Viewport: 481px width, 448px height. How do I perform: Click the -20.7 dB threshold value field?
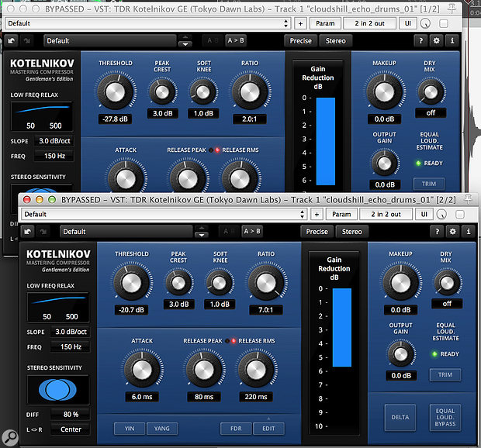point(132,310)
